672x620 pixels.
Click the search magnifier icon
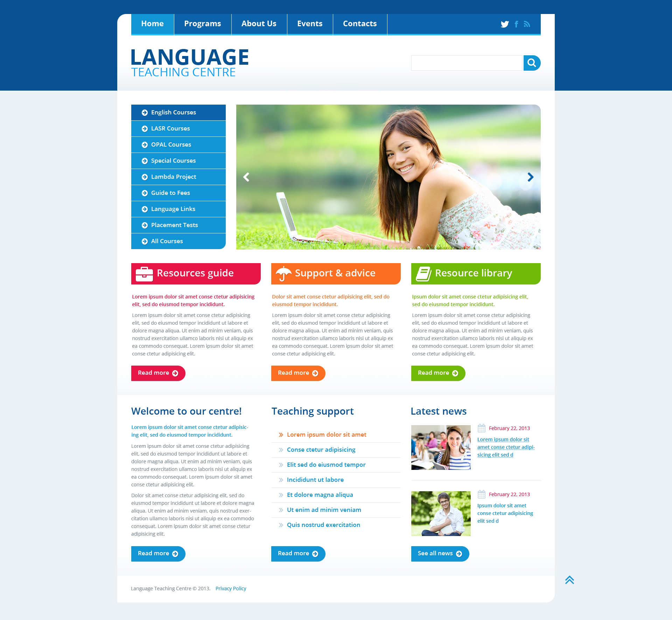click(x=531, y=63)
